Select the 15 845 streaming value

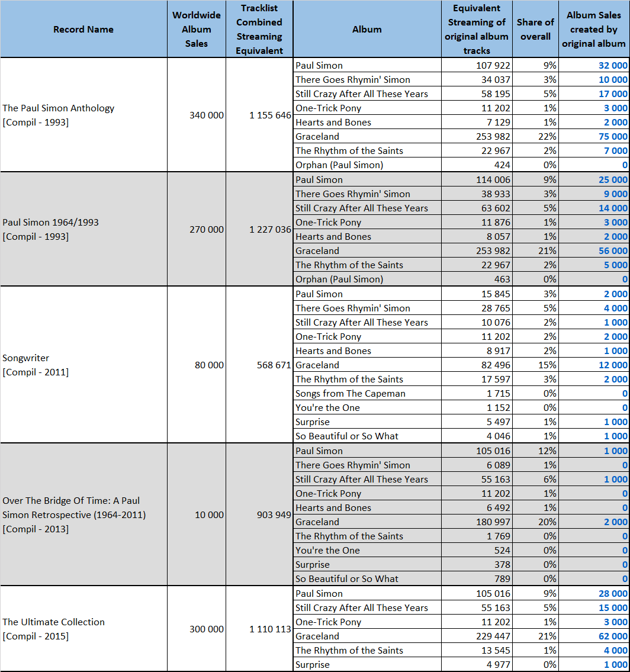tap(477, 294)
